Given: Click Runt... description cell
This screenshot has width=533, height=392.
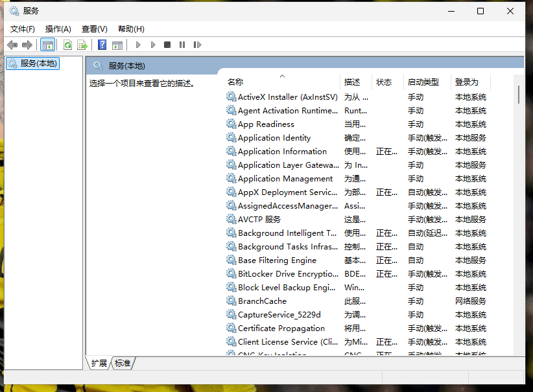Looking at the screenshot, I should (355, 110).
